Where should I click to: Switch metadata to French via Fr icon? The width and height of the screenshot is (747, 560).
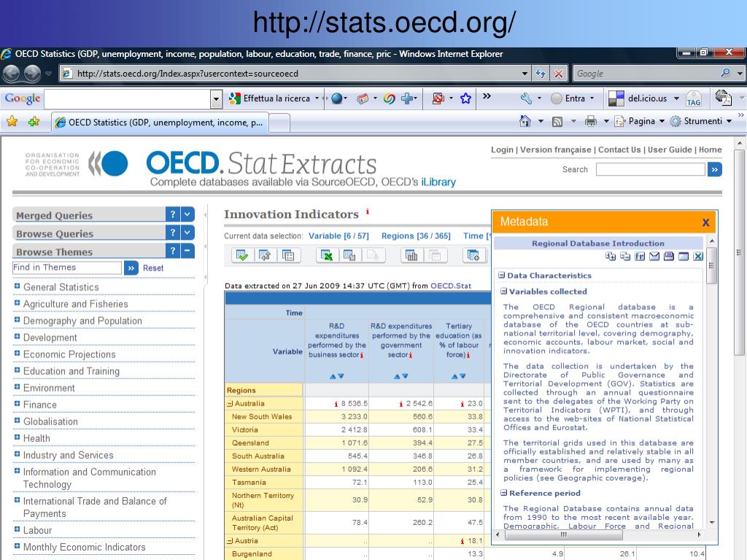pos(640,257)
